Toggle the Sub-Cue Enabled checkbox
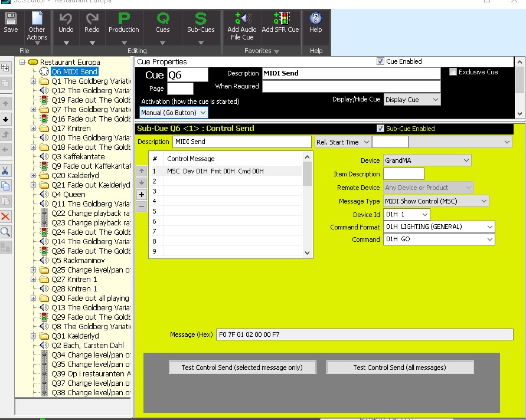 coord(381,129)
